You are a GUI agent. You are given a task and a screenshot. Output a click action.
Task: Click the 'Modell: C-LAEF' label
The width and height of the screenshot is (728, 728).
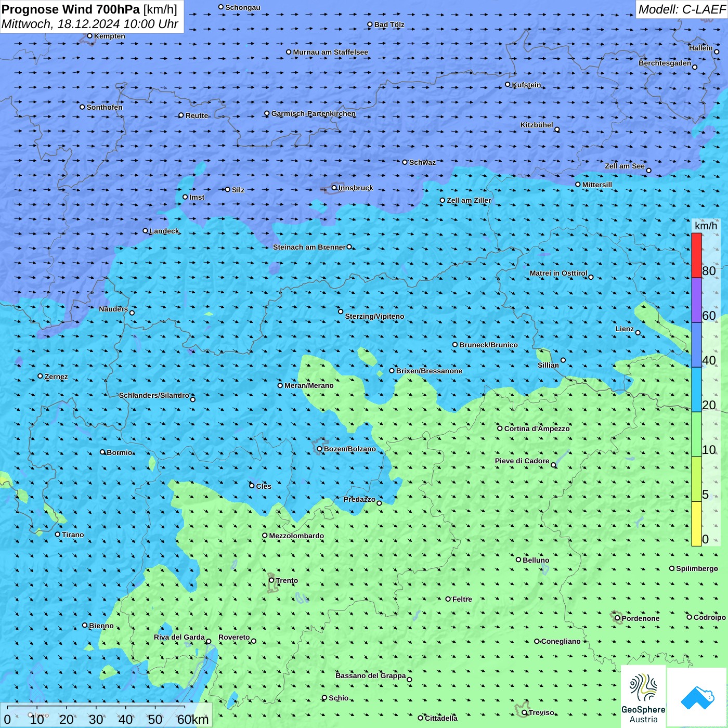682,9
